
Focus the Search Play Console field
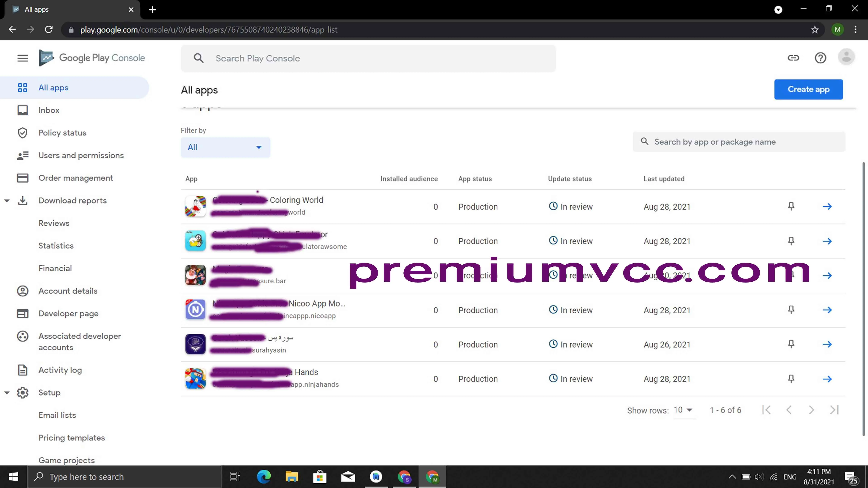368,58
